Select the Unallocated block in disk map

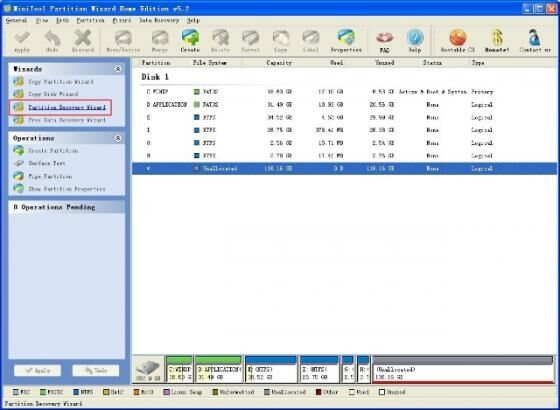point(463,369)
